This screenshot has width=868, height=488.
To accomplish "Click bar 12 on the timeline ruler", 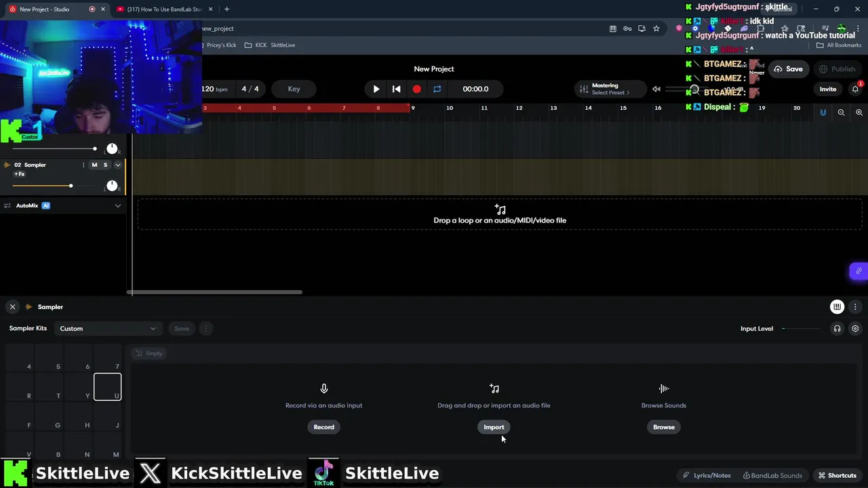I will (x=519, y=108).
